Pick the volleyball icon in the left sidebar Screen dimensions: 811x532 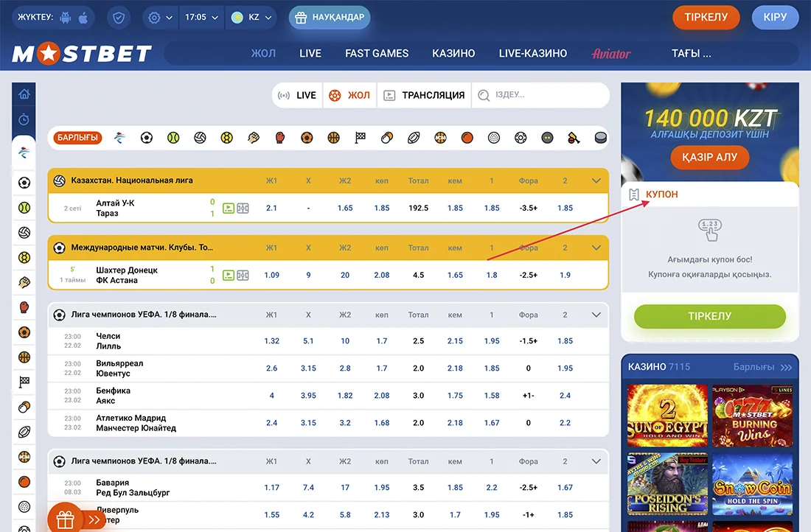coord(24,233)
